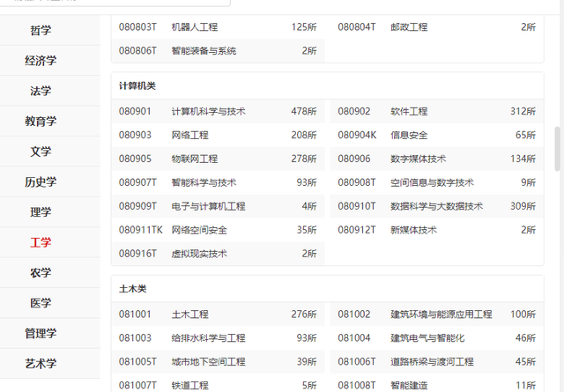The image size is (564, 392).
Task: Click the 309所 school count
Action: point(523,206)
